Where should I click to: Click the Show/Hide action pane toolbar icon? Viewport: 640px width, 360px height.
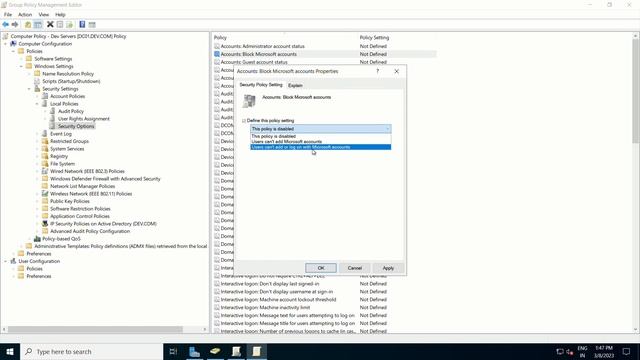[x=92, y=25]
